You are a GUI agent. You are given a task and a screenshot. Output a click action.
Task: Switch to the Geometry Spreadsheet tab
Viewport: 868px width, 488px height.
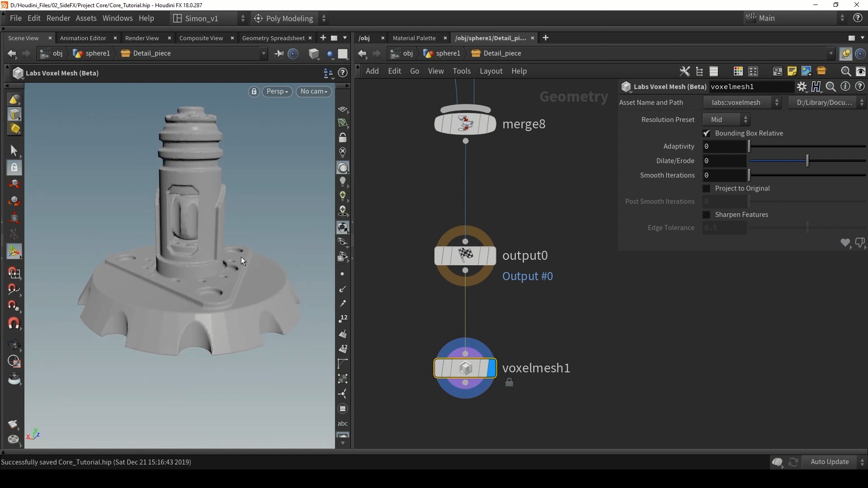(274, 38)
